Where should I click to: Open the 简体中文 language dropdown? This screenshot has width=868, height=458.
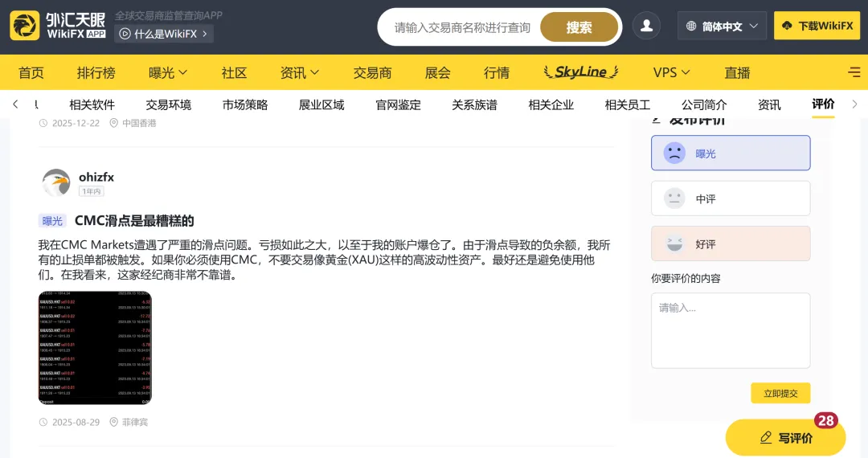coord(722,26)
